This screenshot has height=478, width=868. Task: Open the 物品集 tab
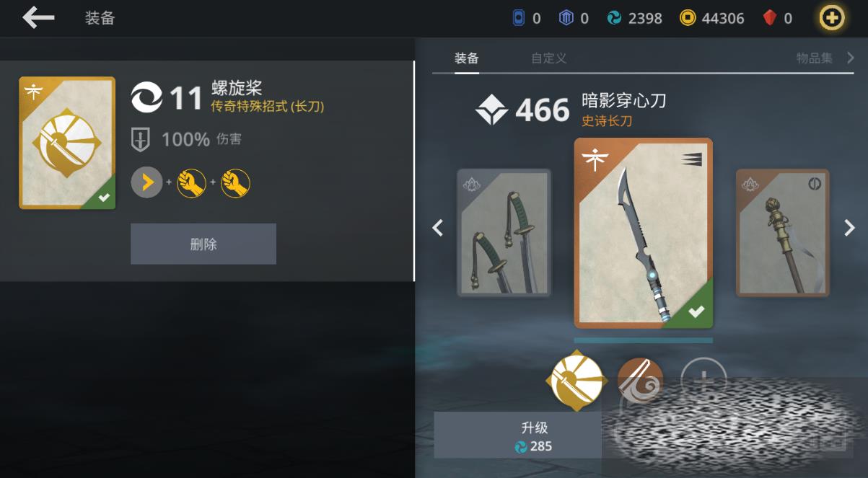click(x=815, y=58)
